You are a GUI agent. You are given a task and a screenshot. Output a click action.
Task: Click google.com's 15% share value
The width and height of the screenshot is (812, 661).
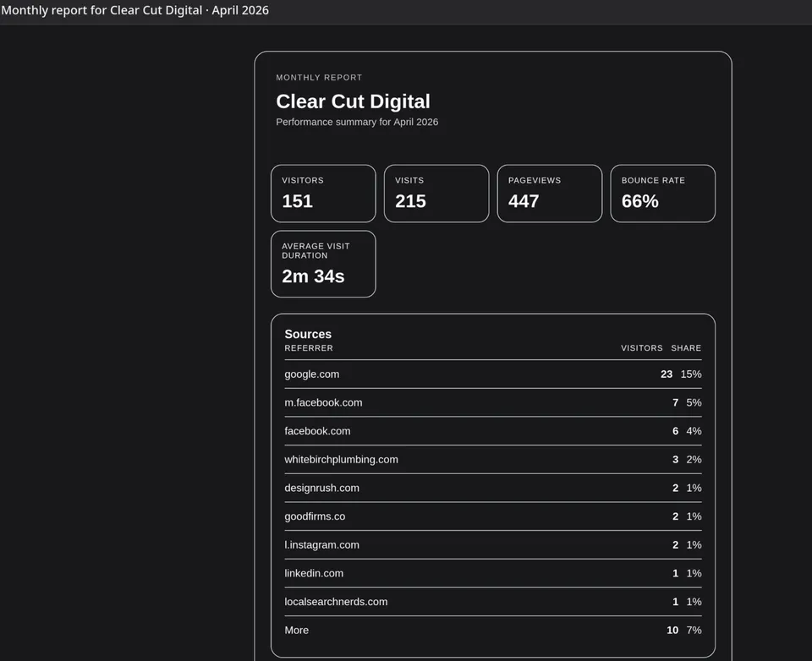(x=691, y=374)
